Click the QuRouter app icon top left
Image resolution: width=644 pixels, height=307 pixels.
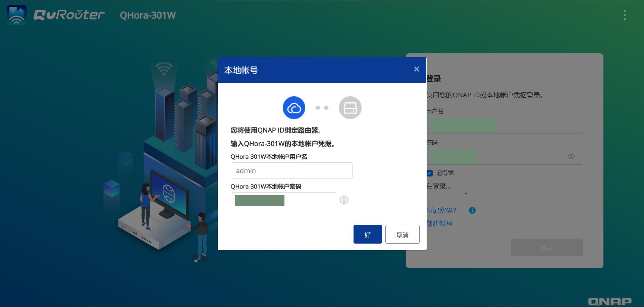[16, 15]
